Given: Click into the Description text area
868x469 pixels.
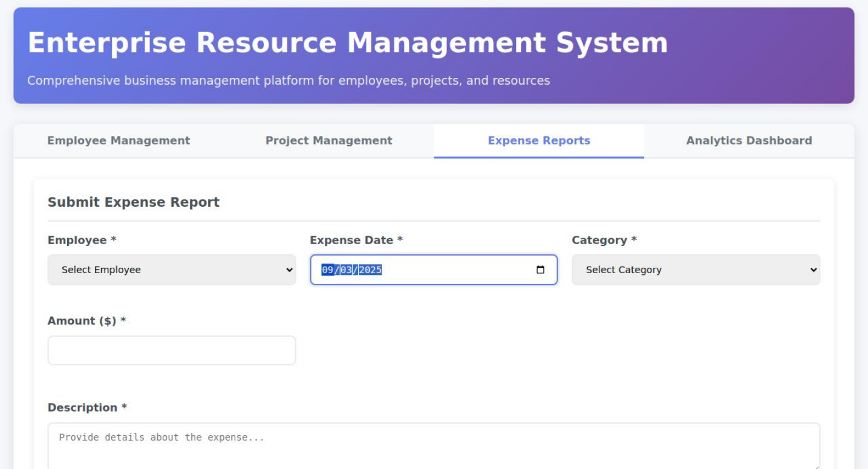Looking at the screenshot, I should point(434,446).
